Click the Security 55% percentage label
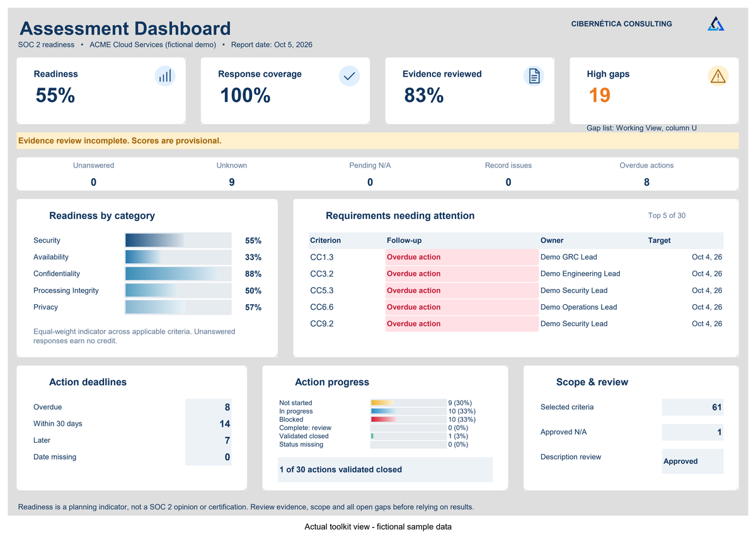This screenshot has width=756, height=539. click(253, 241)
